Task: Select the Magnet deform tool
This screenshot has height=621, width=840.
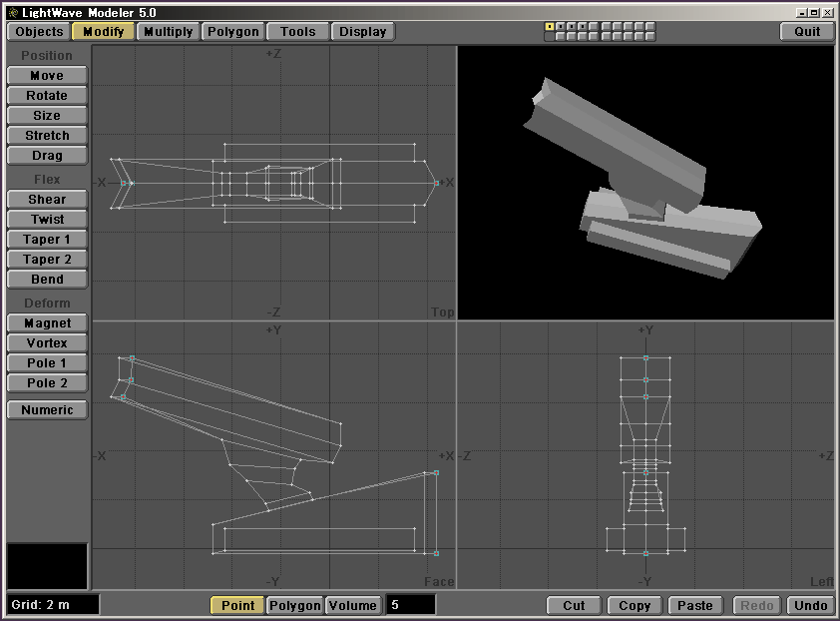Action: click(47, 323)
